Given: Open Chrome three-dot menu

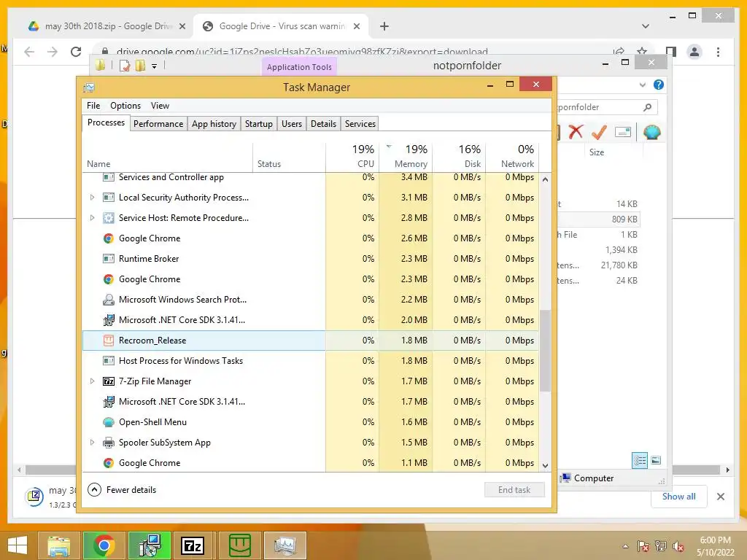Looking at the screenshot, I should [x=718, y=52].
